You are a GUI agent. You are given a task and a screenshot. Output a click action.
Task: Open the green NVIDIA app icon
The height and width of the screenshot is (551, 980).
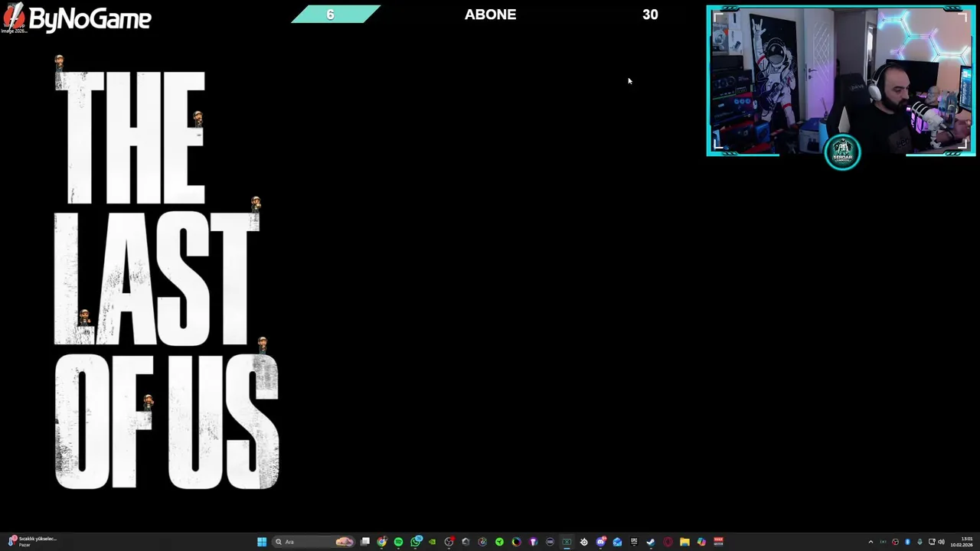click(433, 542)
